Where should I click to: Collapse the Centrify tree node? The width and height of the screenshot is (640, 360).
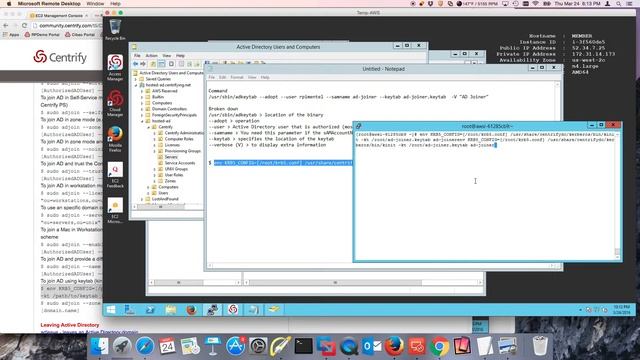pos(149,127)
